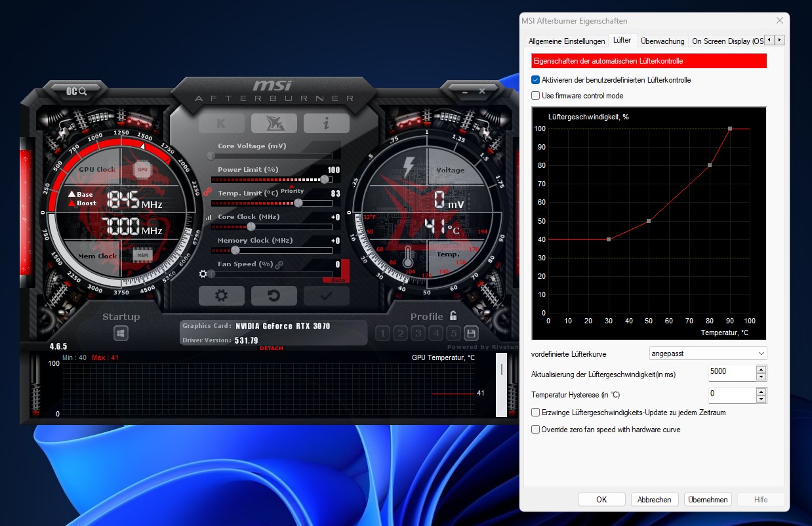Click the Aktualisierung der Lüftergeschwindigkeit value field

tap(732, 373)
